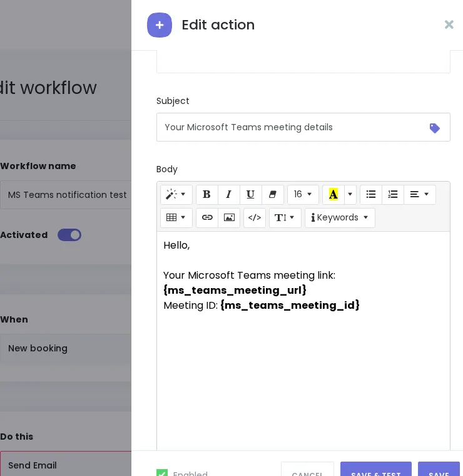Click the input field above Subject
Viewport: 463px width, 476px height.
303,61
